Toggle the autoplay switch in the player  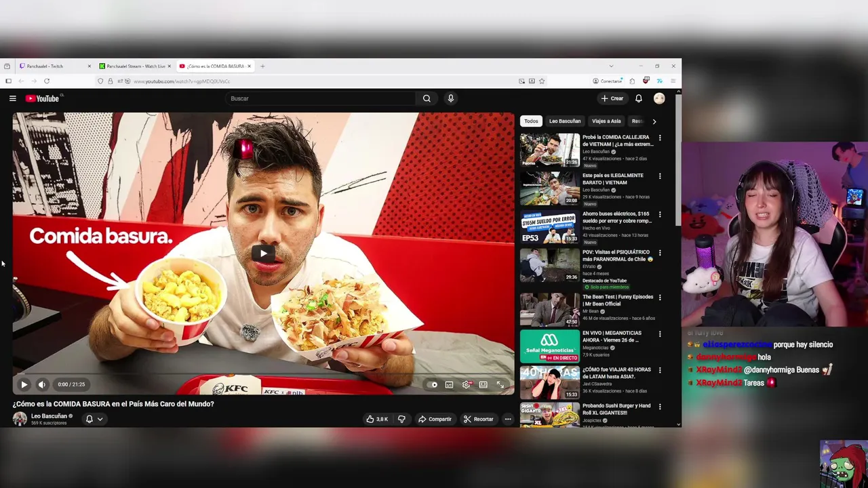click(x=433, y=385)
